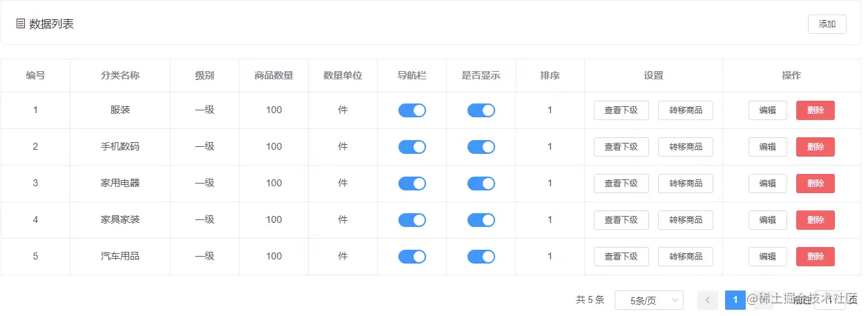868x316 pixels.
Task: Click 查看下级 for 服装
Action: (x=621, y=110)
